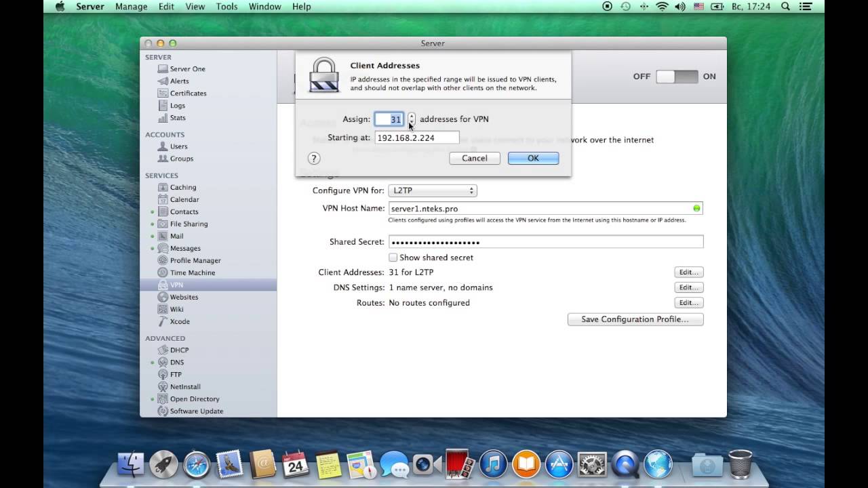
Task: Click the VPN Host Name field
Action: pyautogui.click(x=545, y=208)
